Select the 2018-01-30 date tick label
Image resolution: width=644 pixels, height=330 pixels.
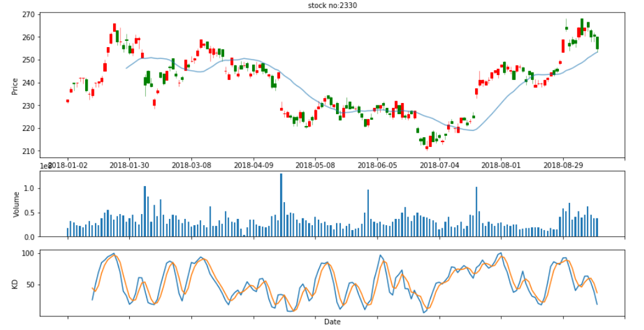130,165
